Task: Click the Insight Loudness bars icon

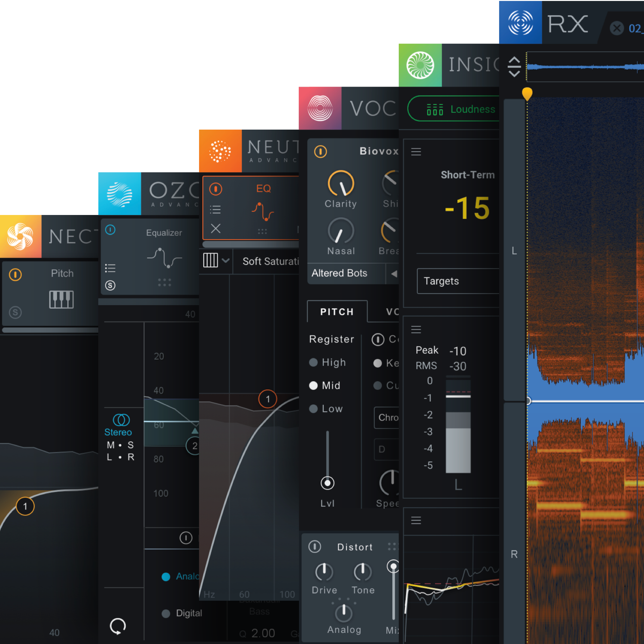Action: pos(435,109)
